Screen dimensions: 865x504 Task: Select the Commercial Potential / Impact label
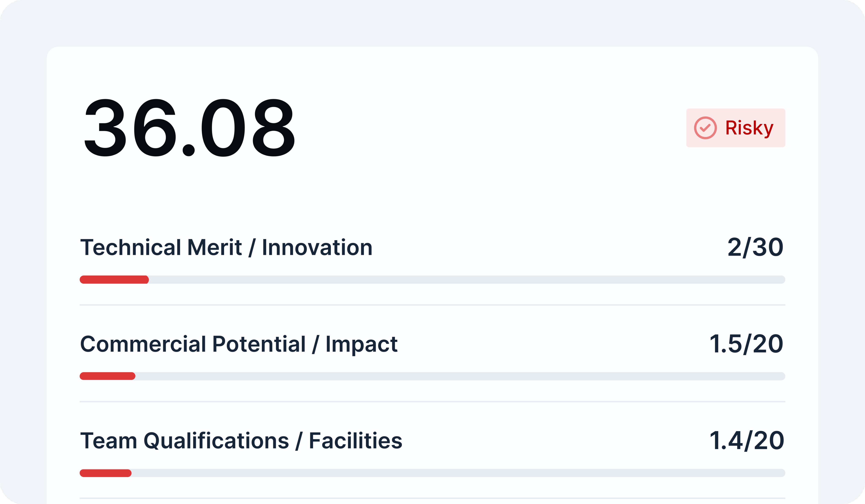(239, 344)
